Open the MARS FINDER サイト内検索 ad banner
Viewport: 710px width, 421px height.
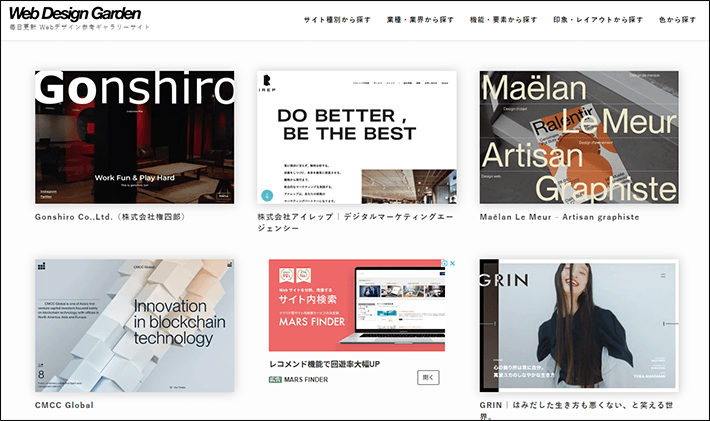[357, 305]
